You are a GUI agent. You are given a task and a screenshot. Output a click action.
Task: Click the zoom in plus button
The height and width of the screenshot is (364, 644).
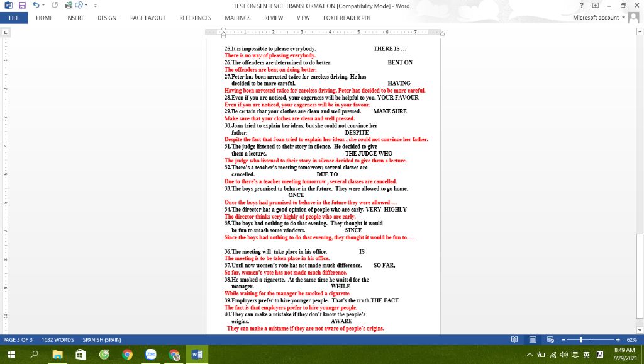pos(618,339)
